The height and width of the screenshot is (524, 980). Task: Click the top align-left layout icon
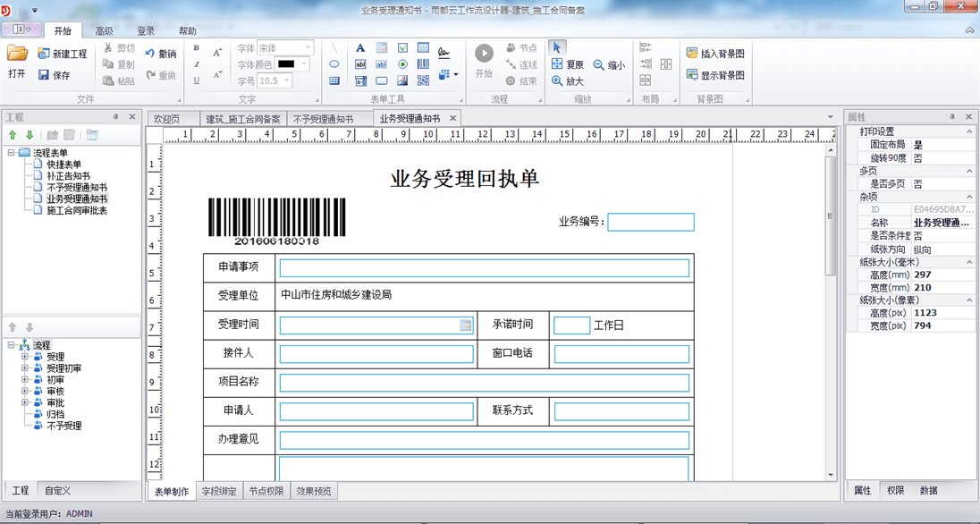646,47
